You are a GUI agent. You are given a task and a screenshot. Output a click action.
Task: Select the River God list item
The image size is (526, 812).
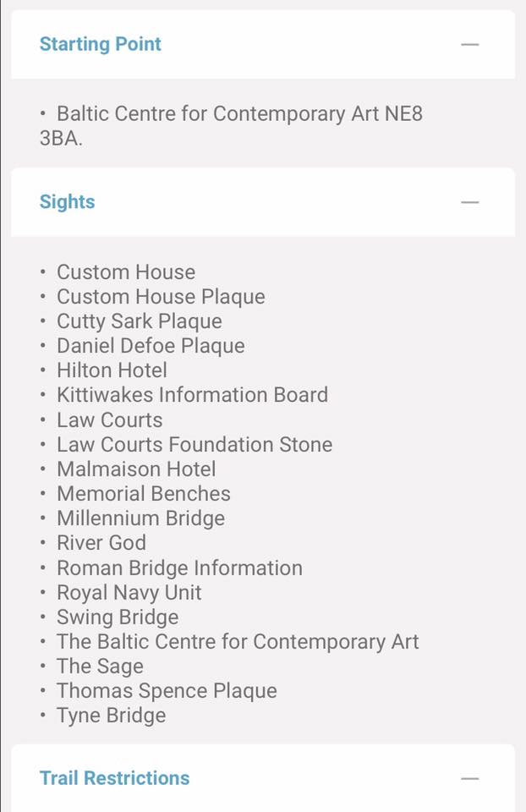[x=101, y=543]
